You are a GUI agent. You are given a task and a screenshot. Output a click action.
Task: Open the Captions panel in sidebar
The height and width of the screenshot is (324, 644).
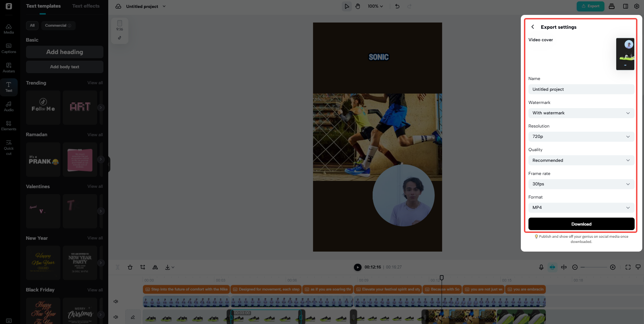coord(9,48)
